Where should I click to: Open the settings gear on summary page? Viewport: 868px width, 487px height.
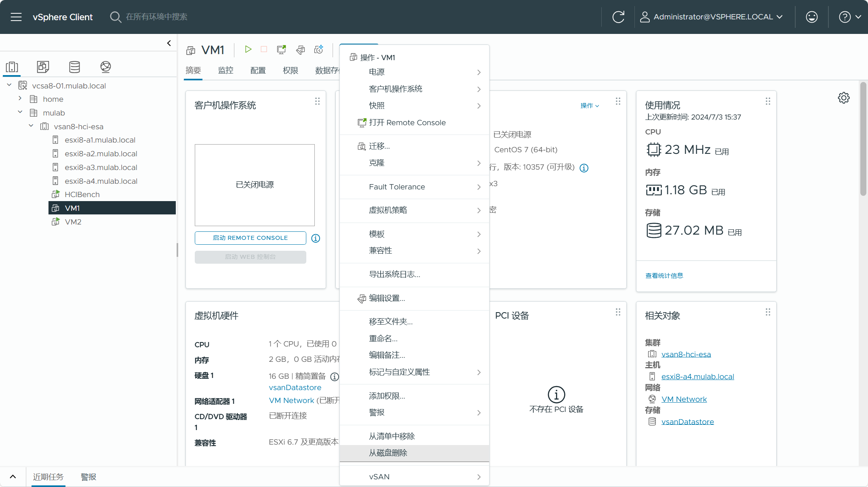[x=844, y=98]
